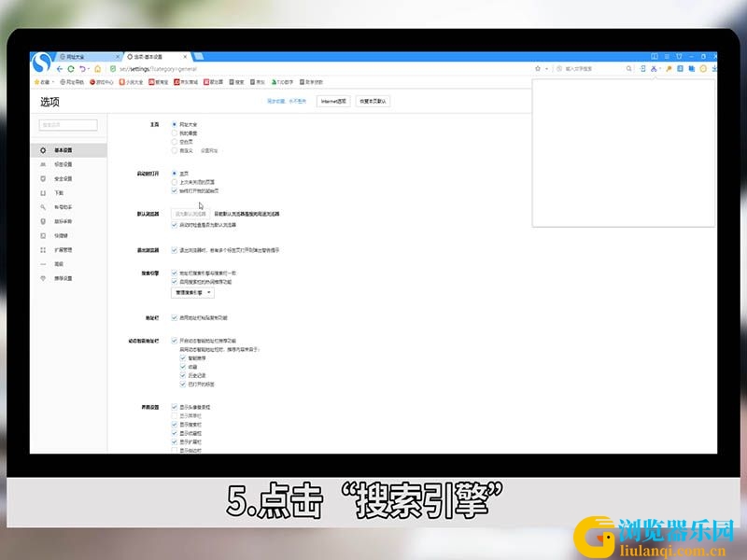Click the skin shirt icon in title bar

pyautogui.click(x=679, y=56)
